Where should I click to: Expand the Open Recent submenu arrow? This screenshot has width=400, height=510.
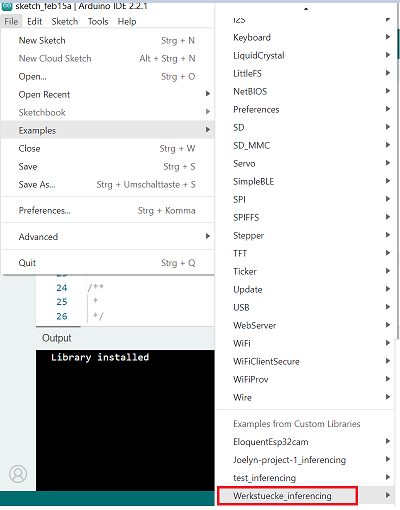click(x=208, y=94)
